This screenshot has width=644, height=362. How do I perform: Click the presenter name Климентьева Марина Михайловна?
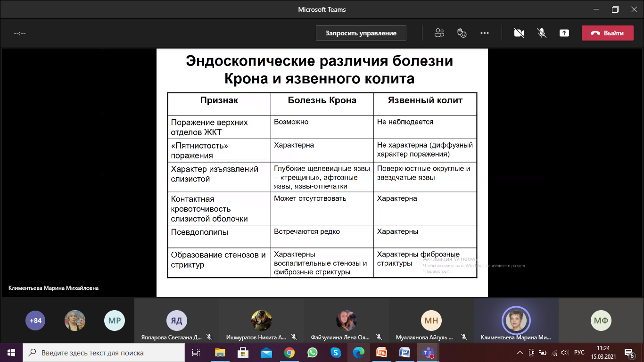[x=53, y=288]
